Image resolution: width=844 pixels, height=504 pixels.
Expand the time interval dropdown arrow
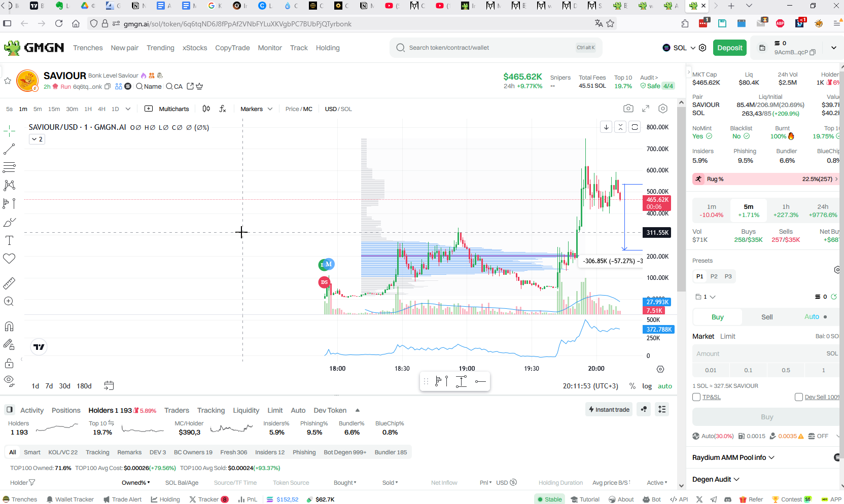tap(128, 109)
